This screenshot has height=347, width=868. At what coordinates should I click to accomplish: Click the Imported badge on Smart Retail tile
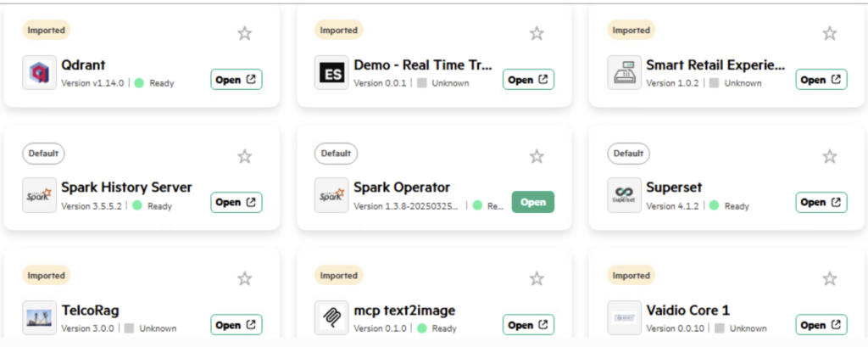(x=631, y=30)
